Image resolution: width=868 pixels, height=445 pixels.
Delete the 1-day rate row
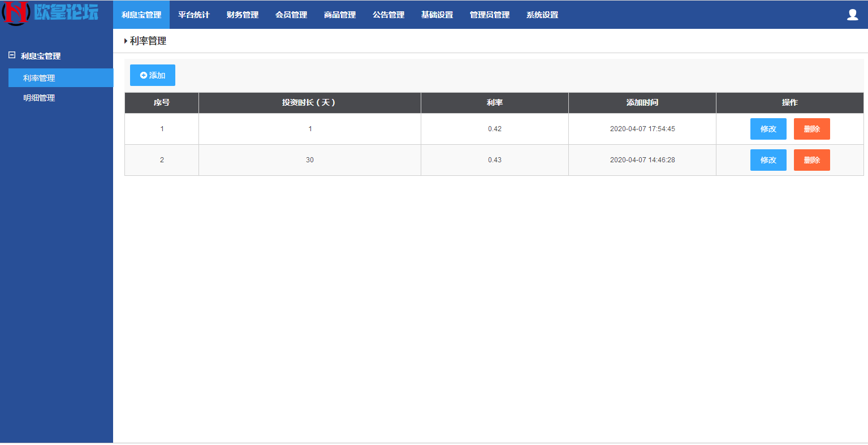[x=811, y=129]
